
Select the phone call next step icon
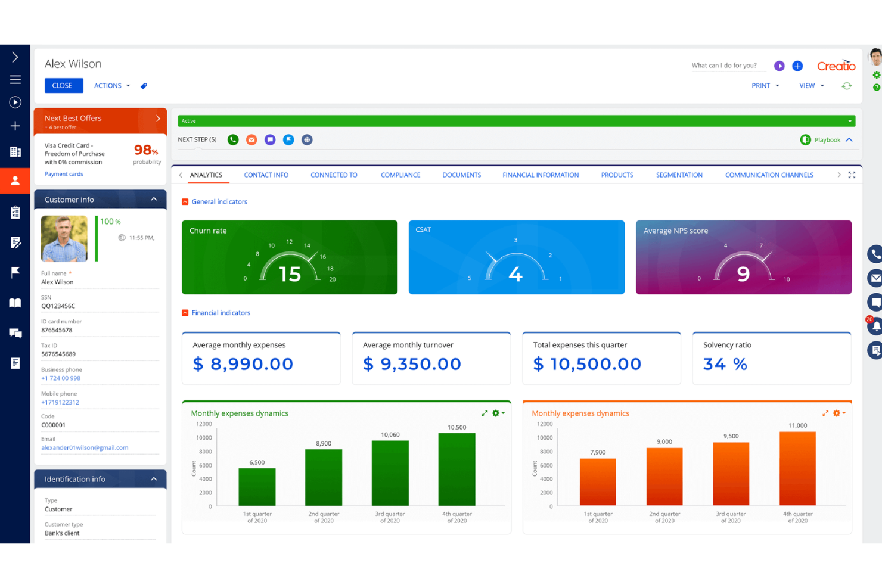pyautogui.click(x=233, y=139)
